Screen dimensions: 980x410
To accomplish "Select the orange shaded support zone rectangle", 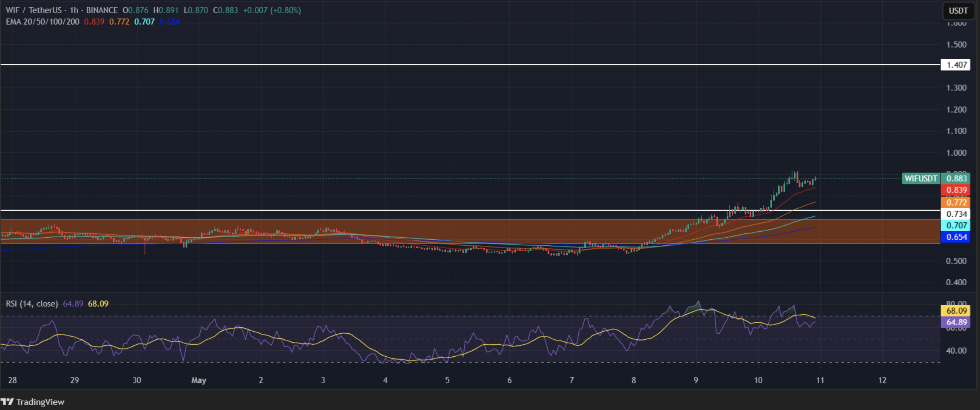I will (x=470, y=231).
